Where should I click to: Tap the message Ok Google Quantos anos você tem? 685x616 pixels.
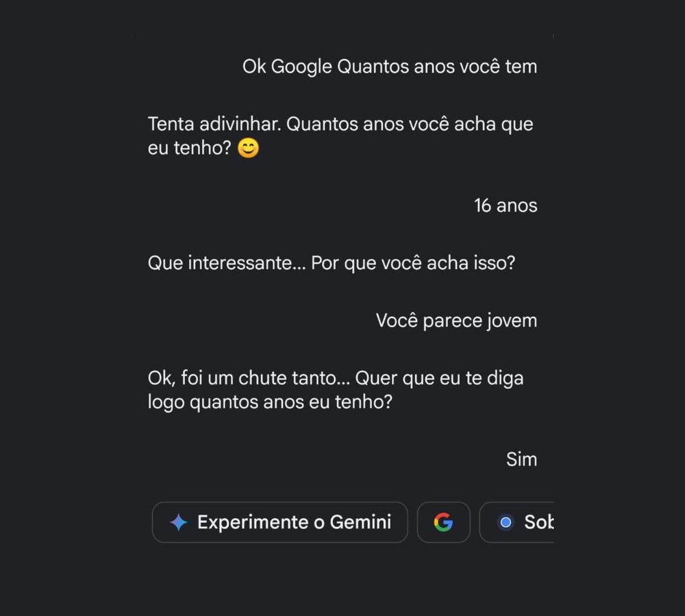(390, 66)
